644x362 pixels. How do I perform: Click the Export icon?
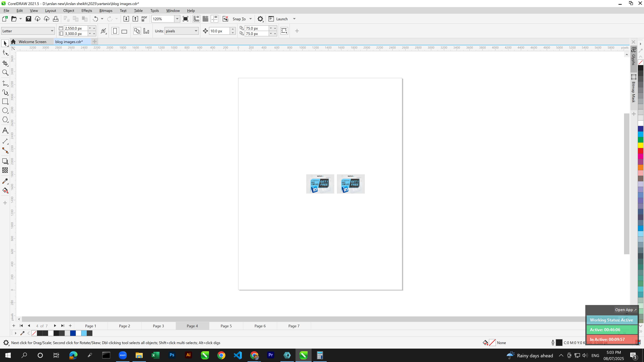click(135, 19)
